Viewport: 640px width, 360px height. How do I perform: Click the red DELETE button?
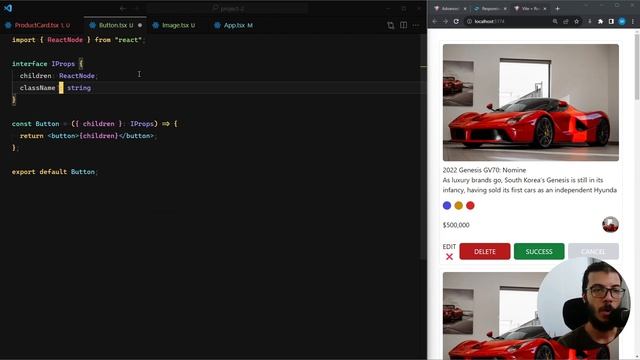pos(485,251)
